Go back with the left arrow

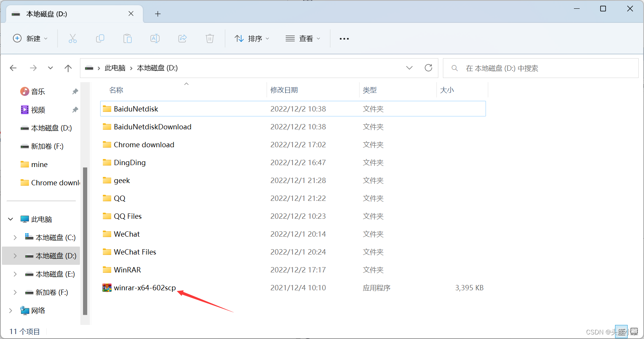click(x=13, y=68)
